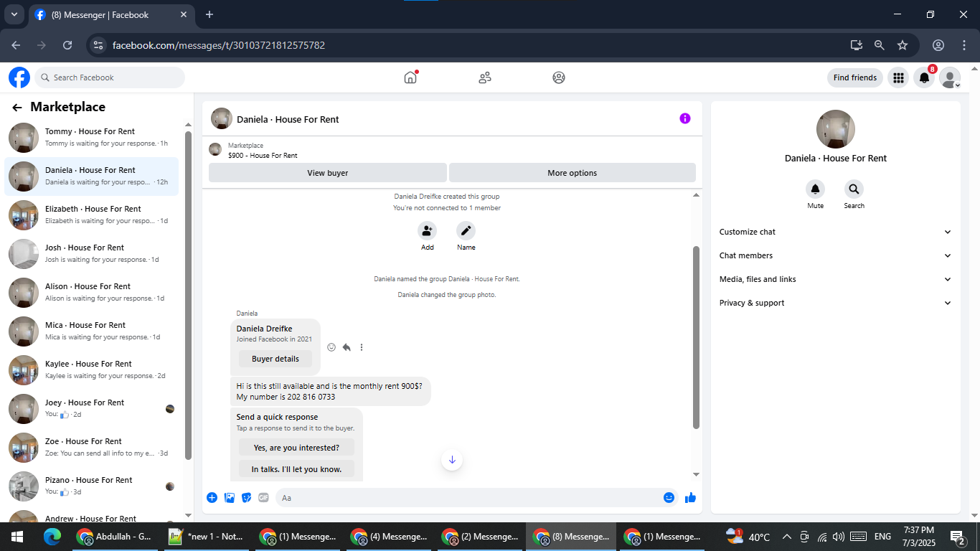Bookmark this page with star icon
This screenshot has width=980, height=551.
coord(903,45)
